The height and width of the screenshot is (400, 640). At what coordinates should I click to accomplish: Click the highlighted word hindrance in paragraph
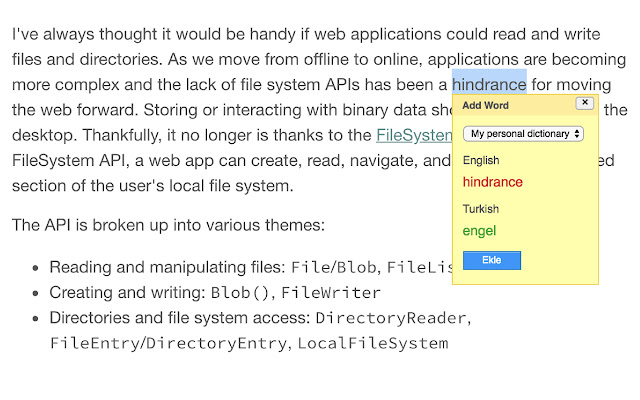489,84
